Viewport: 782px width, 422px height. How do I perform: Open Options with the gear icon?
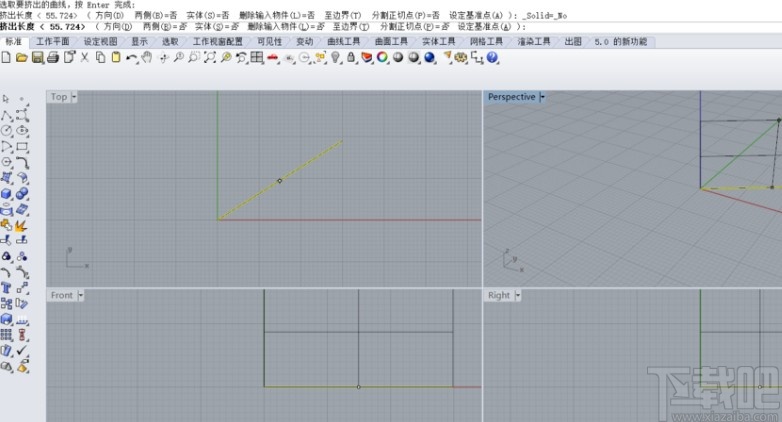[x=461, y=58]
